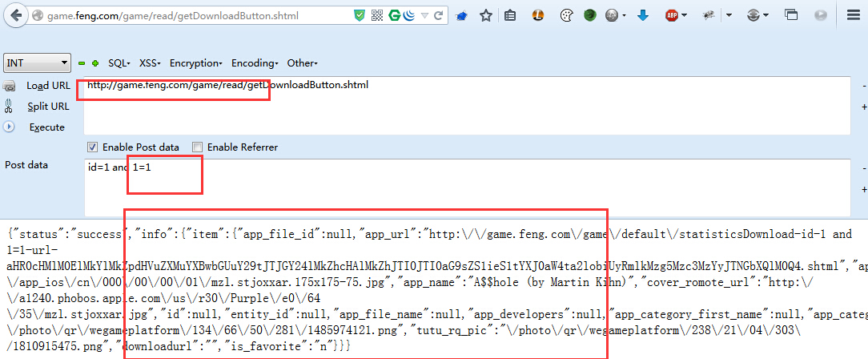Click the Load URL link icon

click(9, 86)
